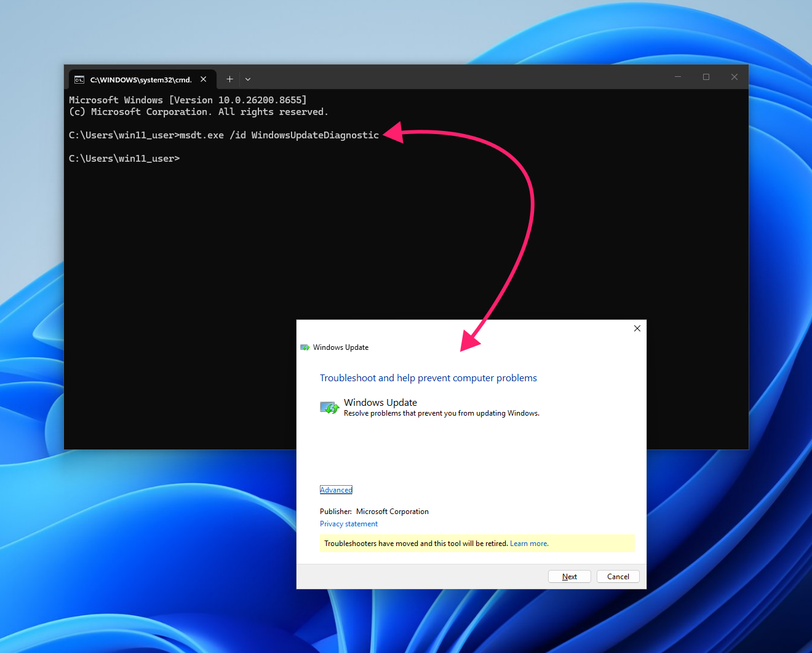Select the C:\WINDOWS\system32\cmd. tab
The image size is (812, 653).
pyautogui.click(x=142, y=79)
